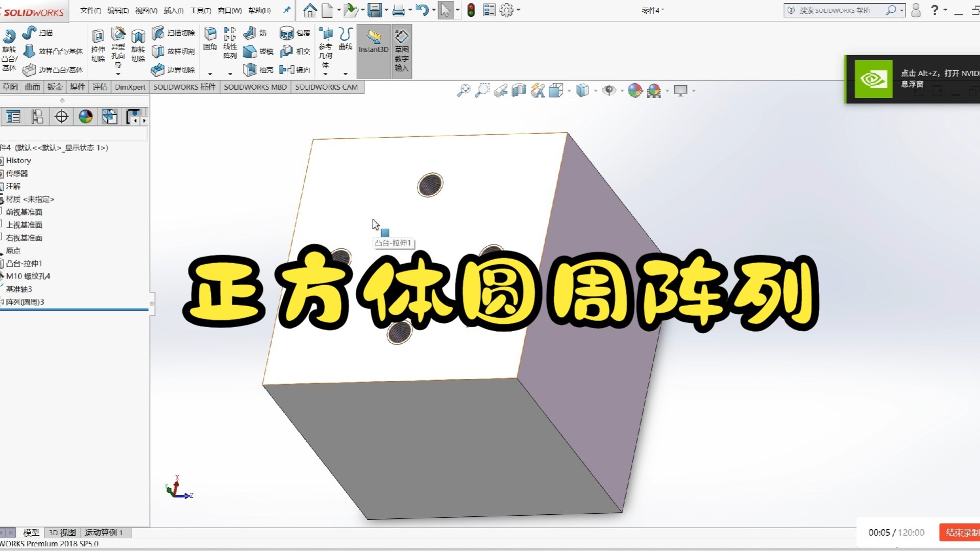The width and height of the screenshot is (980, 551).
Task: Switch to the 钣金 ribbon tab
Action: (x=54, y=87)
